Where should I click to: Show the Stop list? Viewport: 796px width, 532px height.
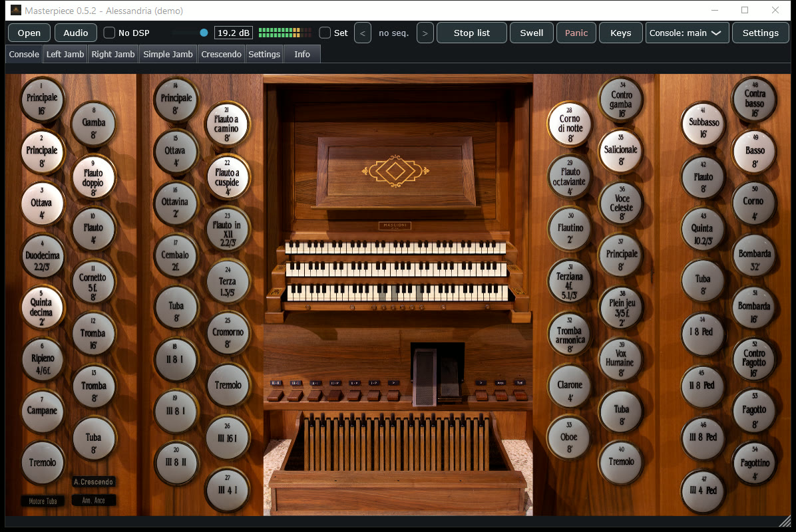coord(472,33)
